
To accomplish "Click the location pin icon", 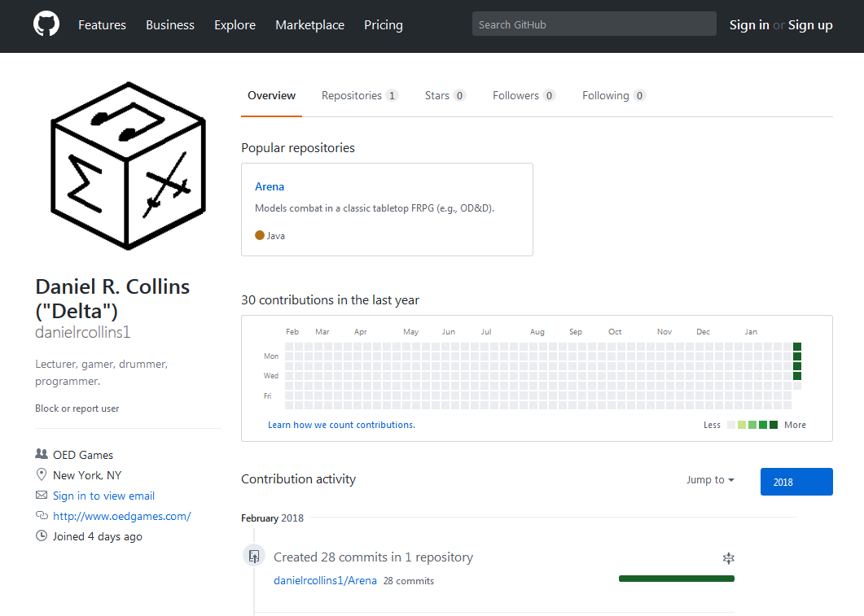I will coord(42,475).
